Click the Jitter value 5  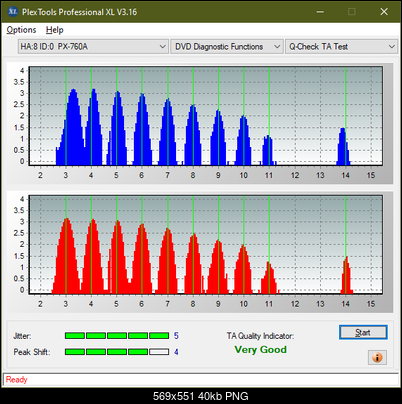point(176,336)
